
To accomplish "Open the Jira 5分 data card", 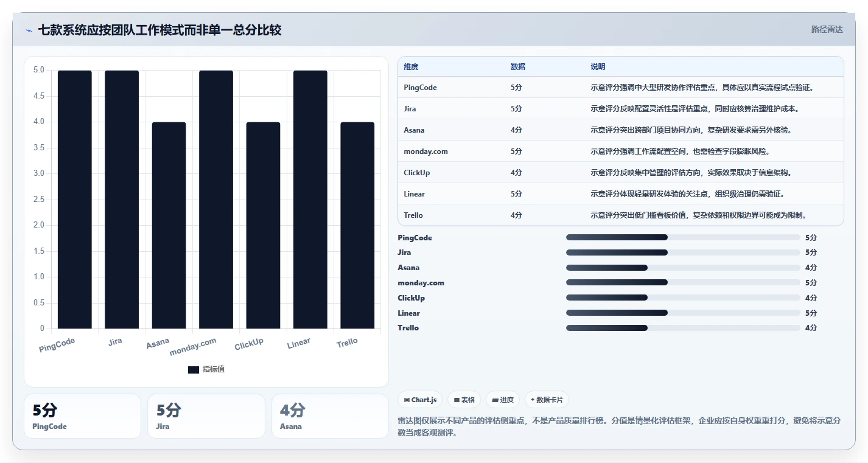I will click(x=206, y=416).
